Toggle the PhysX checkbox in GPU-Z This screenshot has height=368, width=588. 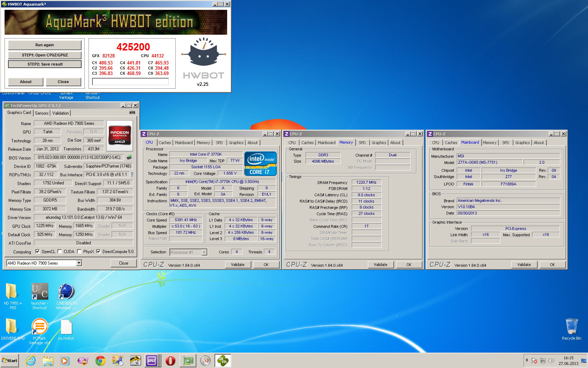tap(79, 251)
